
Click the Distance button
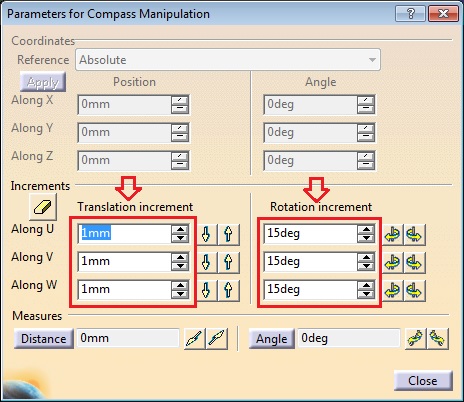[44, 339]
